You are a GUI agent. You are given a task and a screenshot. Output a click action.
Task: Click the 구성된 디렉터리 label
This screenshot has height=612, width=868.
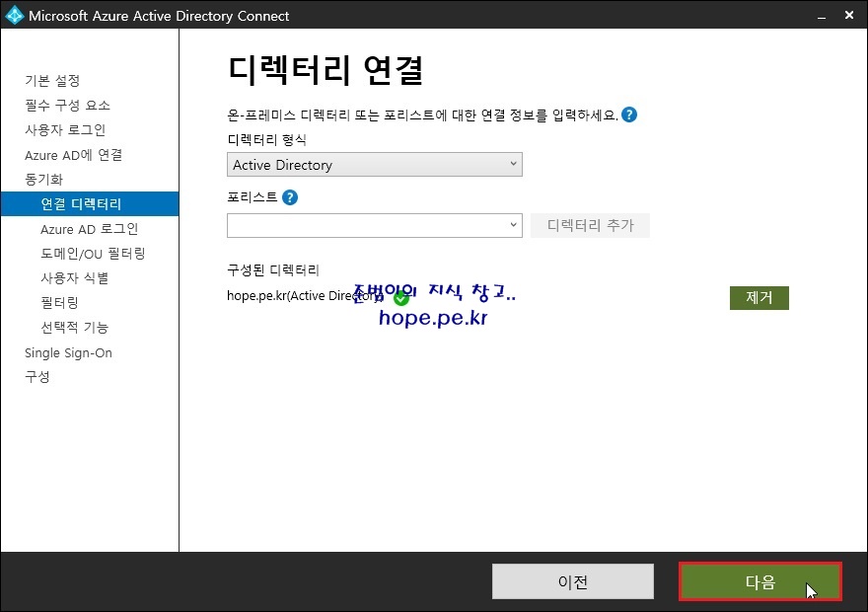click(273, 270)
